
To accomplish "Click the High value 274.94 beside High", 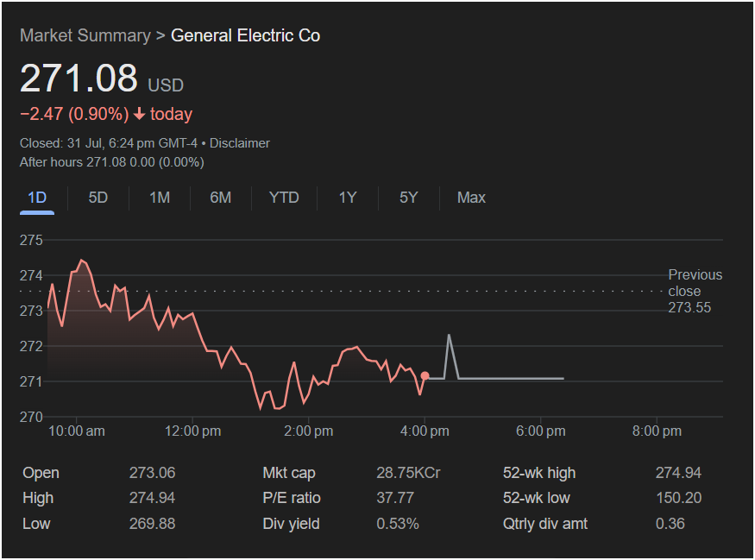I will (152, 498).
